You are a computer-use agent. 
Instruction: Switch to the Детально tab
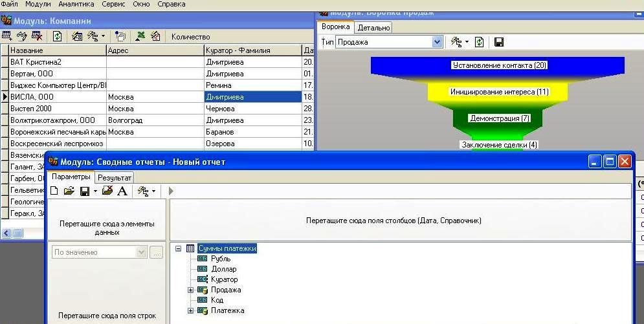click(x=373, y=27)
